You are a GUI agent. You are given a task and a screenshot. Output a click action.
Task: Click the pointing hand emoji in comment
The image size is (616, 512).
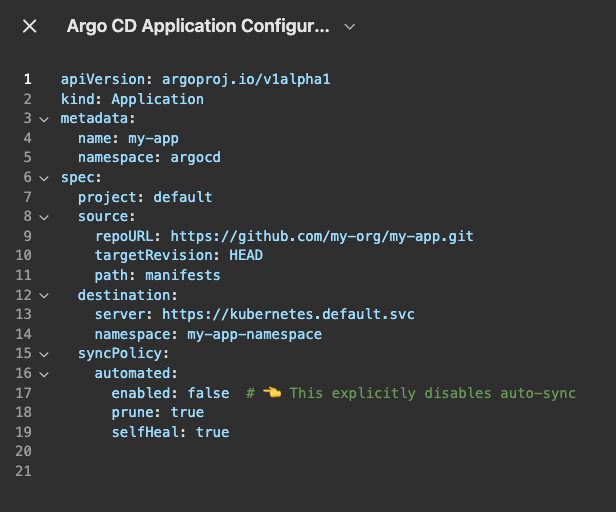click(x=272, y=393)
